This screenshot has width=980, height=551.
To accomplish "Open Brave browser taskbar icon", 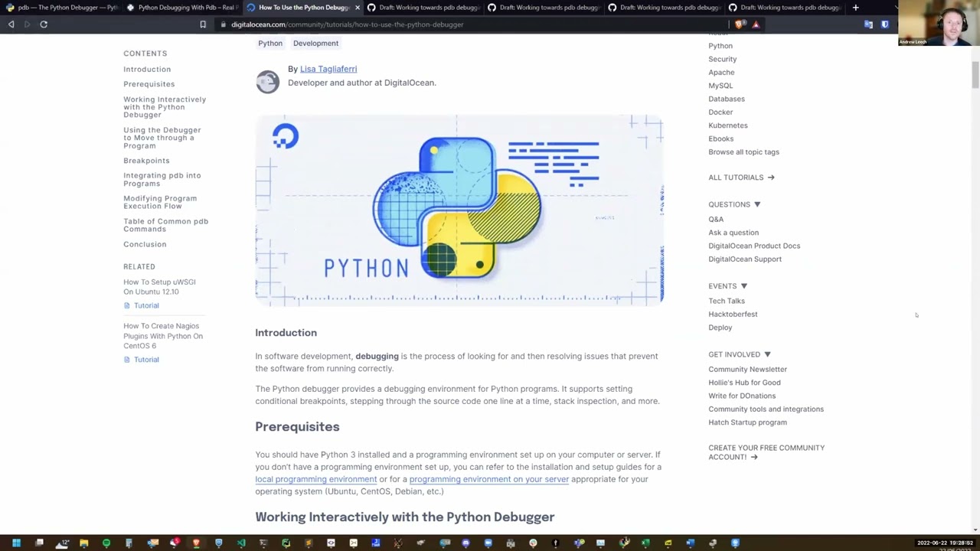I will pyautogui.click(x=196, y=543).
